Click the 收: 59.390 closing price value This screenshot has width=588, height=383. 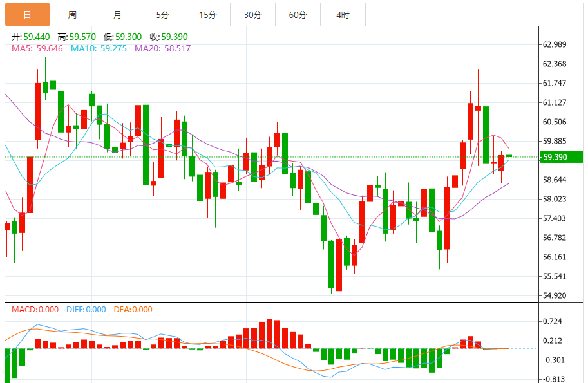169,37
